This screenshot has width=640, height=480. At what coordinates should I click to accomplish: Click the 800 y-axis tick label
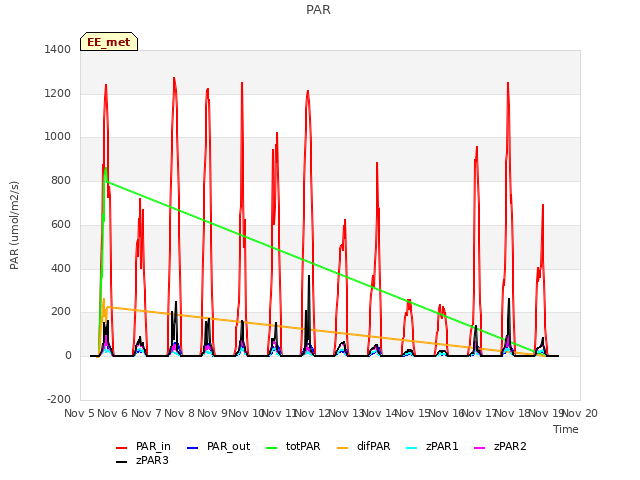tap(61, 180)
